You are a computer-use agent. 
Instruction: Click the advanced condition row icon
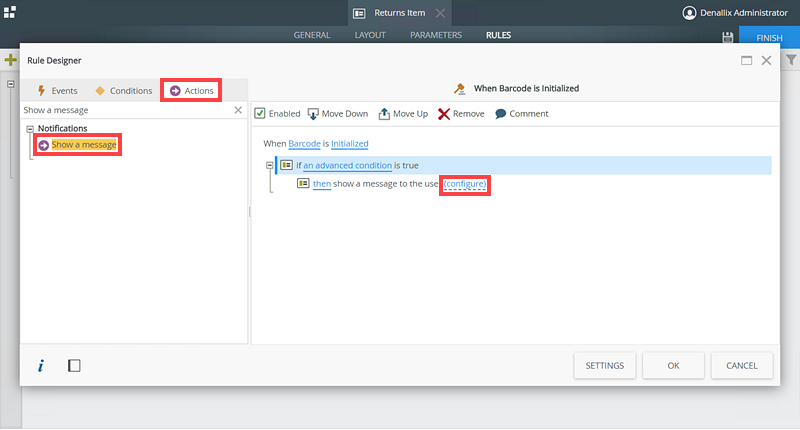click(287, 165)
